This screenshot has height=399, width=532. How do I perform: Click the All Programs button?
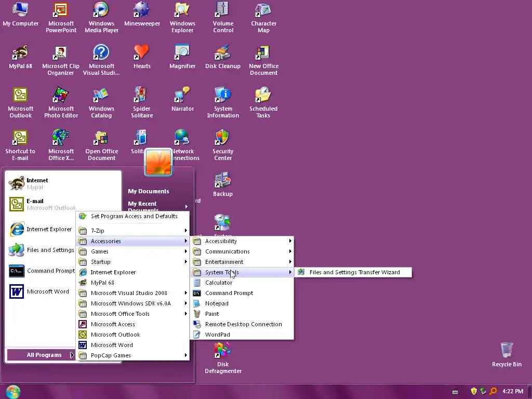coord(41,355)
